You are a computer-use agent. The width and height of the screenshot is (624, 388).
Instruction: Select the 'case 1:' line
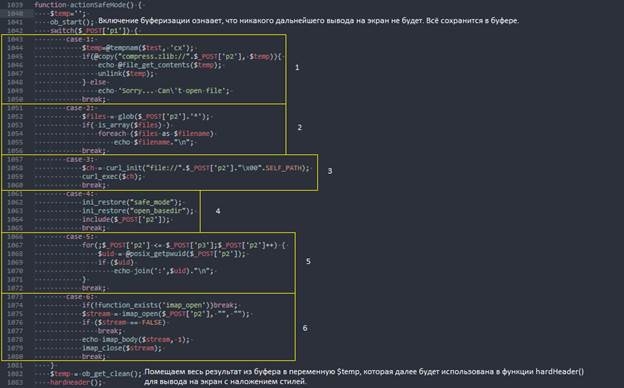click(x=81, y=39)
